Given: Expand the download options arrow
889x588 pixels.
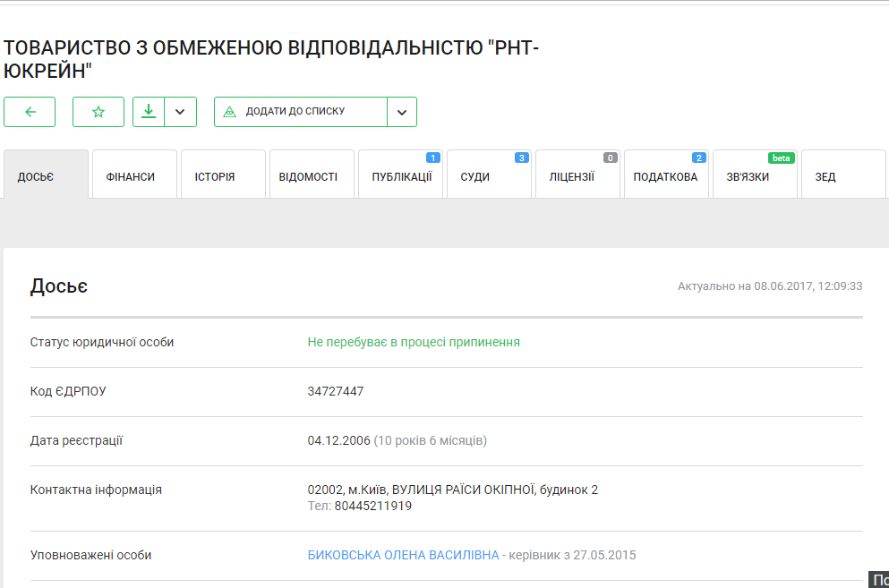Looking at the screenshot, I should (x=180, y=112).
